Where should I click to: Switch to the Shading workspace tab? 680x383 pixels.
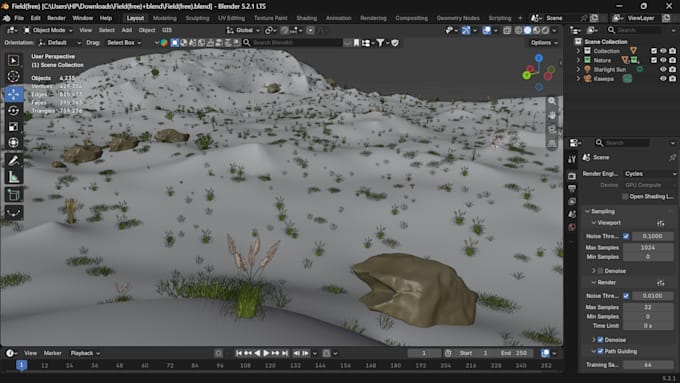(x=306, y=18)
